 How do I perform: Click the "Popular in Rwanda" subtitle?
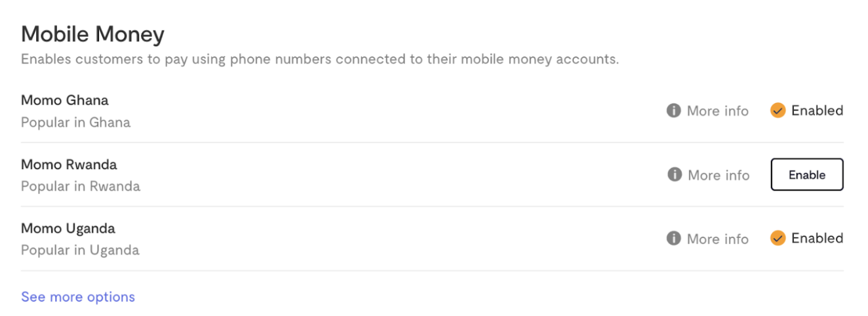tap(81, 186)
